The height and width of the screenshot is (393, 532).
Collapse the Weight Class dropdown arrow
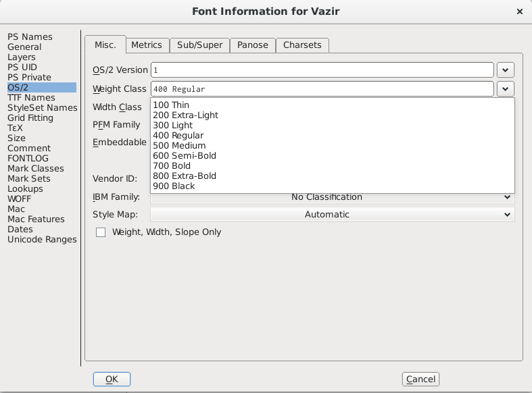tap(506, 89)
